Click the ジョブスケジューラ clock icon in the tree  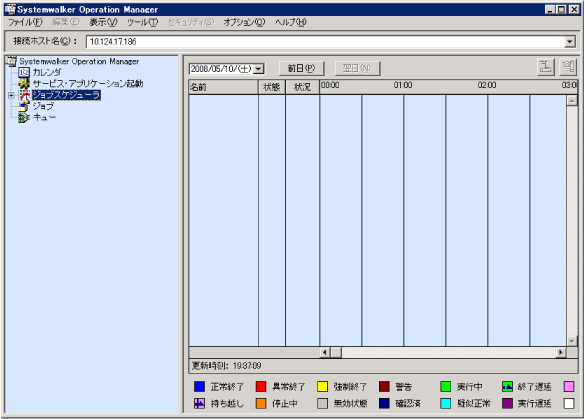[x=25, y=95]
